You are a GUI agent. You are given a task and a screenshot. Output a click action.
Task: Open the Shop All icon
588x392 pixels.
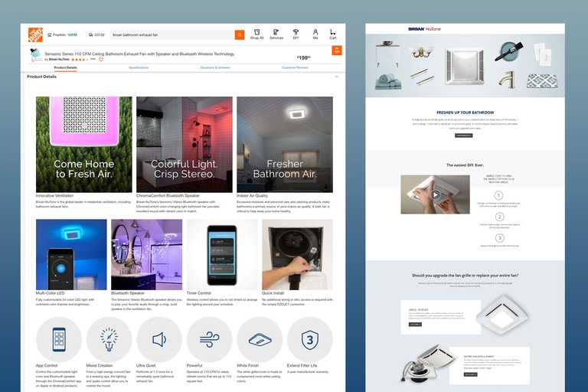coord(257,34)
